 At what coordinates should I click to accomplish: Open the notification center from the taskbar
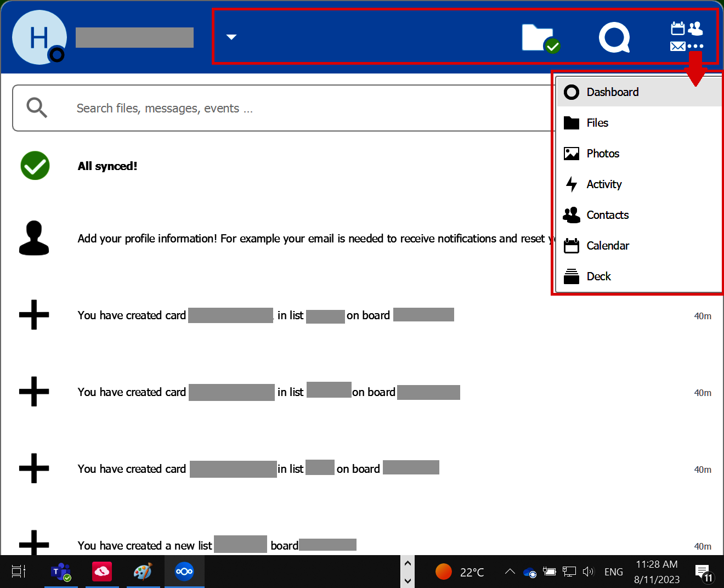coord(704,571)
